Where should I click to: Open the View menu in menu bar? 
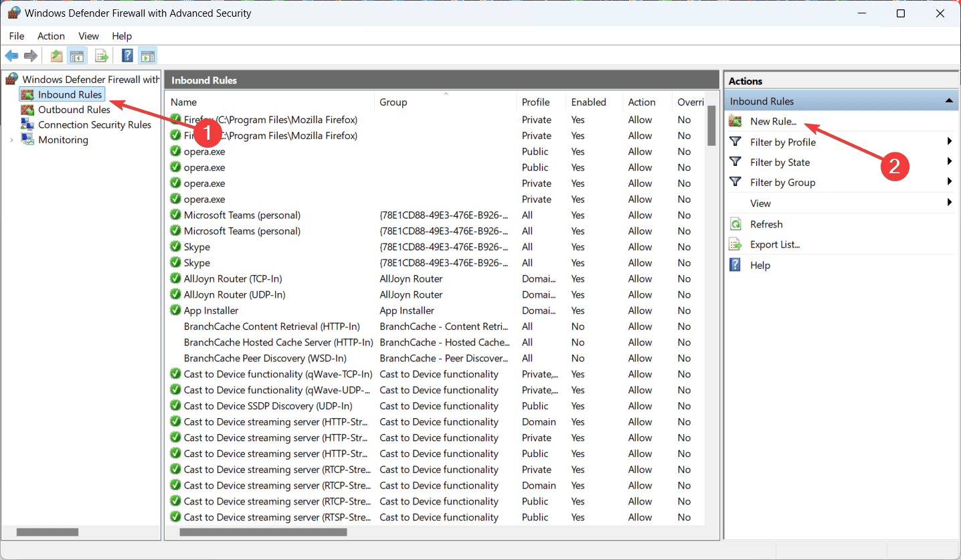pyautogui.click(x=88, y=36)
